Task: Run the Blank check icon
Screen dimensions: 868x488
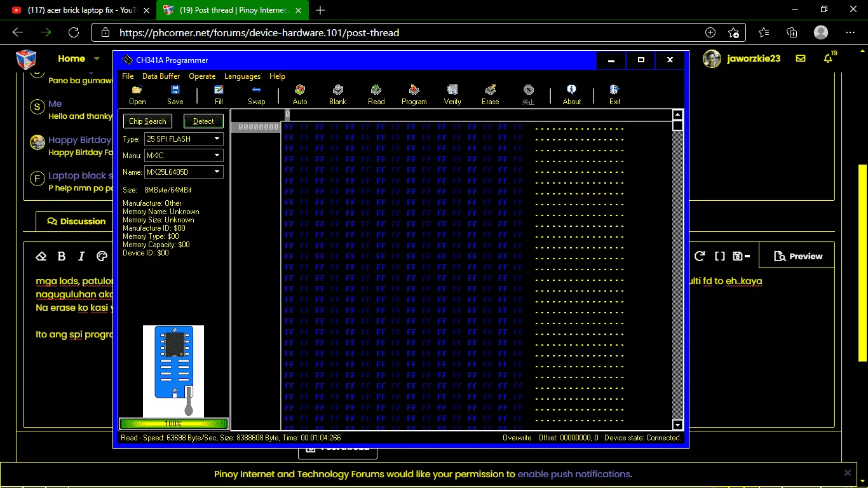Action: click(338, 95)
